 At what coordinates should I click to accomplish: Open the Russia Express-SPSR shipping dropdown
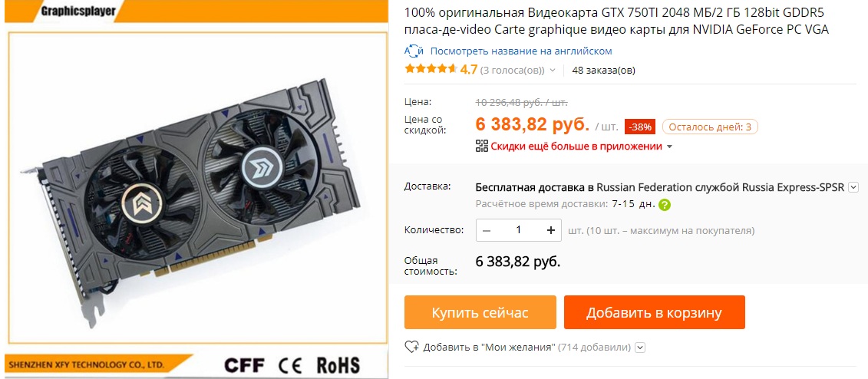853,187
